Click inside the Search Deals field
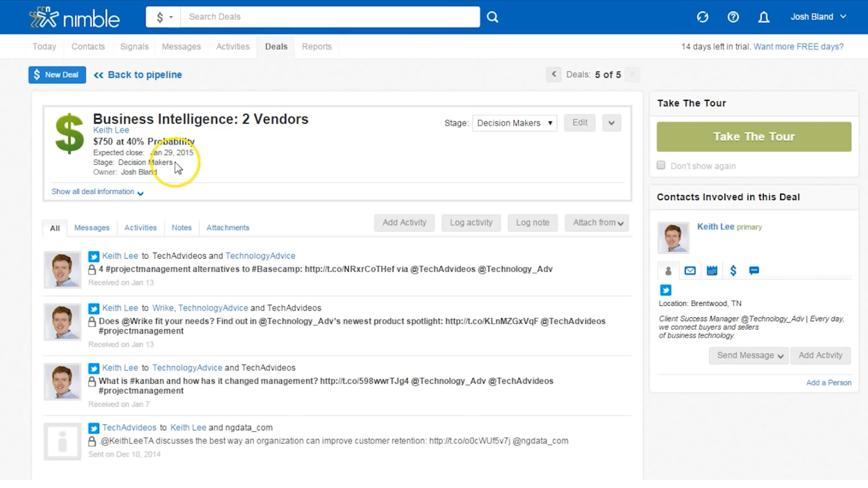Viewport: 868px width, 488px height. (330, 17)
